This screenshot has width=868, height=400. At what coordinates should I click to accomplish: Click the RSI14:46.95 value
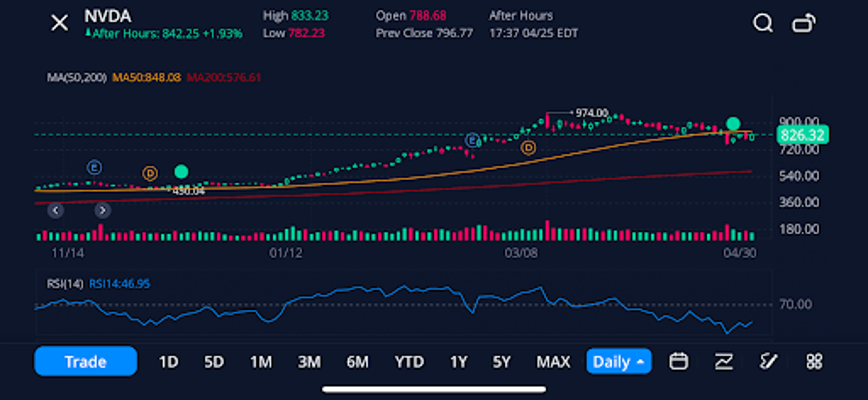[119, 284]
